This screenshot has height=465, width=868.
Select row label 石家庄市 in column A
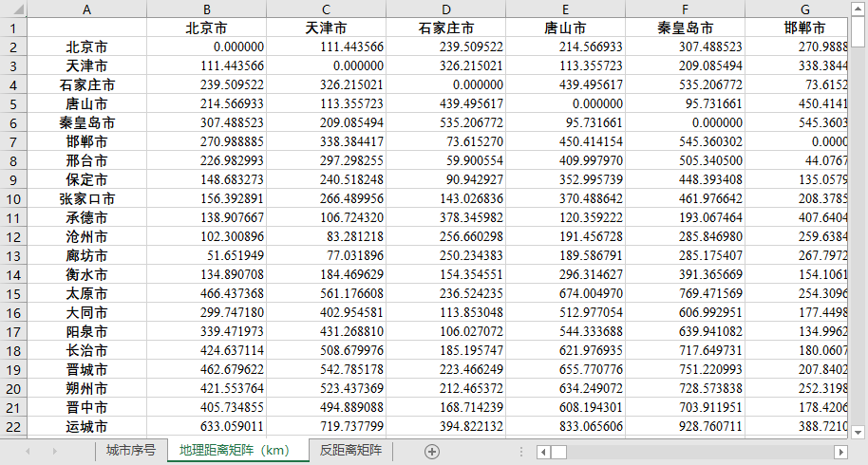87,85
